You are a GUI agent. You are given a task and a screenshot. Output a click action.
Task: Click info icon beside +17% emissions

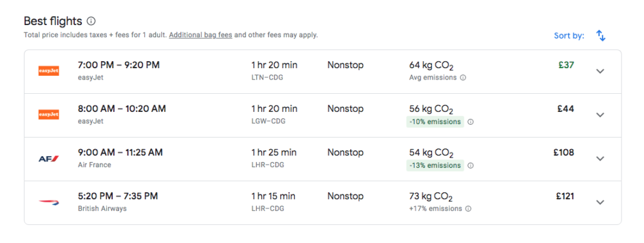pyautogui.click(x=468, y=208)
